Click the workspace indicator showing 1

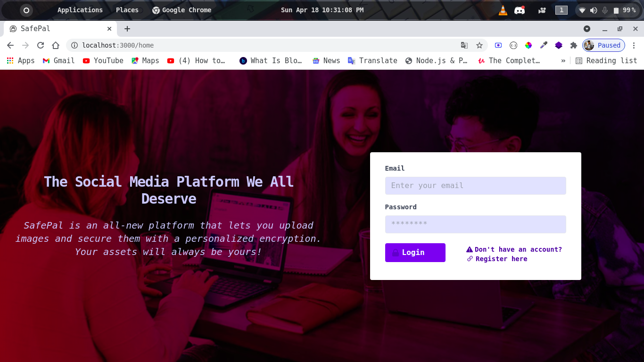point(561,10)
